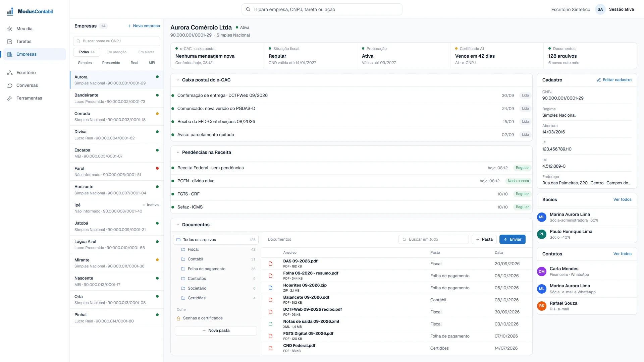
Task: Collapse the Documentos section chevron
Action: click(x=178, y=225)
